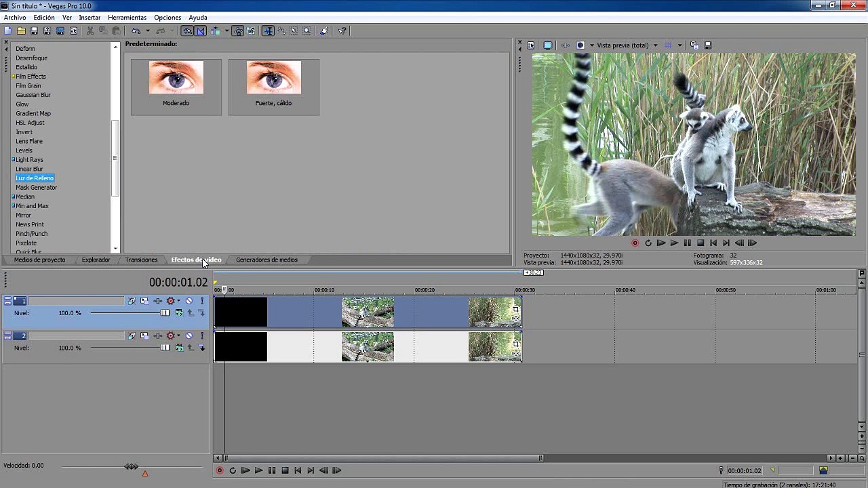Open the split screen view dropdown arrow
Screen dimensions: 868x488
coord(592,45)
